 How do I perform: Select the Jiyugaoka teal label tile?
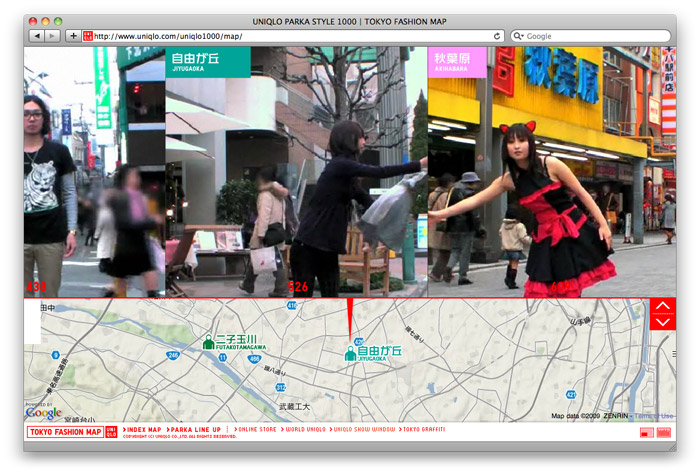point(208,63)
